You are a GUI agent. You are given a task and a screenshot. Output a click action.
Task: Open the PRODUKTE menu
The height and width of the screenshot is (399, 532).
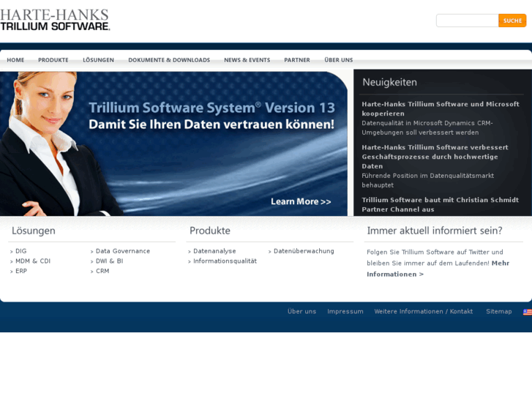coord(53,60)
